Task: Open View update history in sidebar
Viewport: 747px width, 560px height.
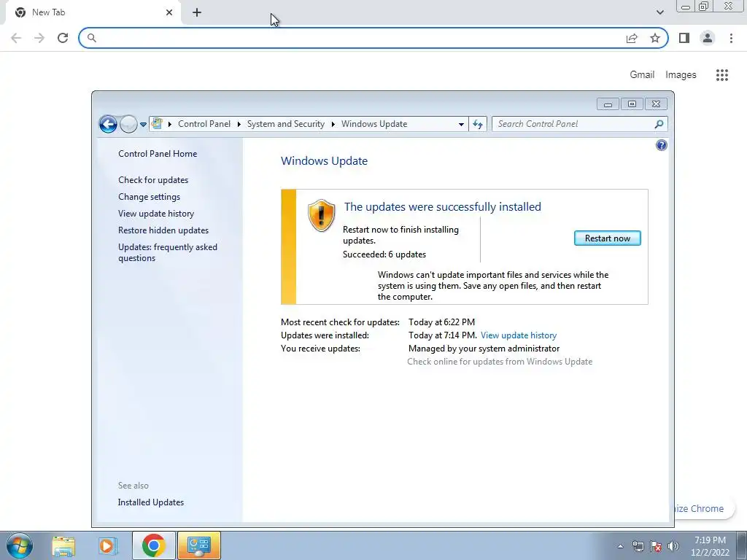Action: pyautogui.click(x=156, y=214)
